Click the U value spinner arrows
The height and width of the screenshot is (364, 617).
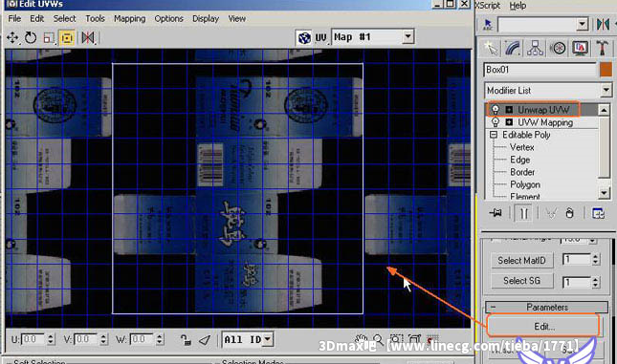[51, 339]
